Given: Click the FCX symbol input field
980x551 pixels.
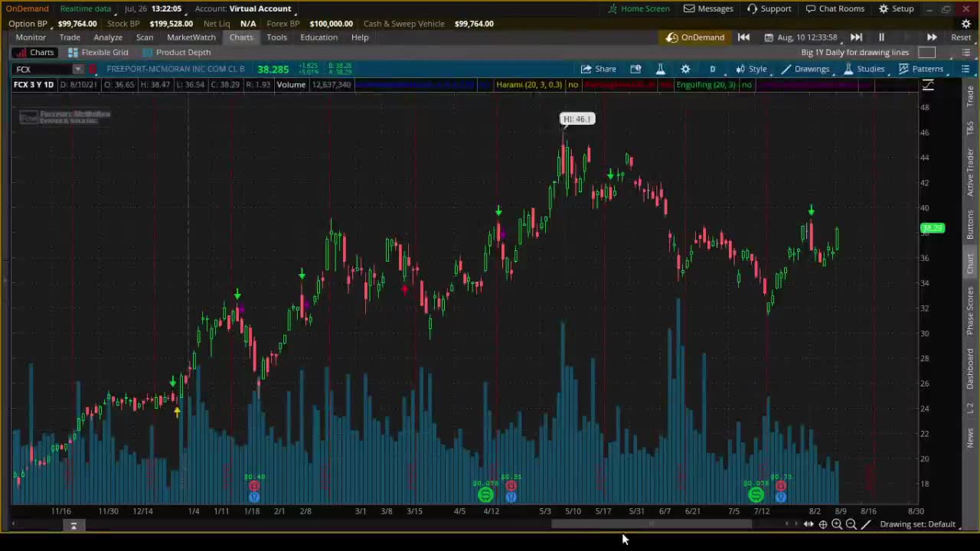Looking at the screenshot, I should click(x=42, y=69).
